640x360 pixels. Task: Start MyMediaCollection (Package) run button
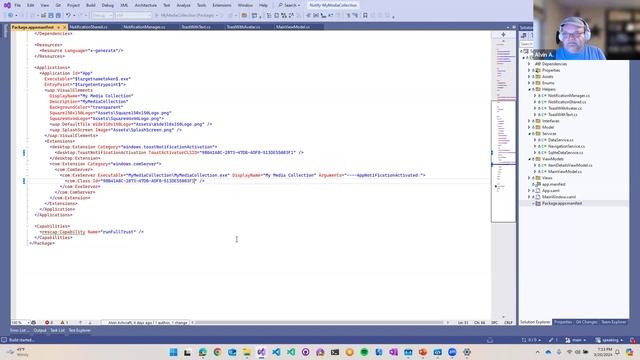pos(187,16)
